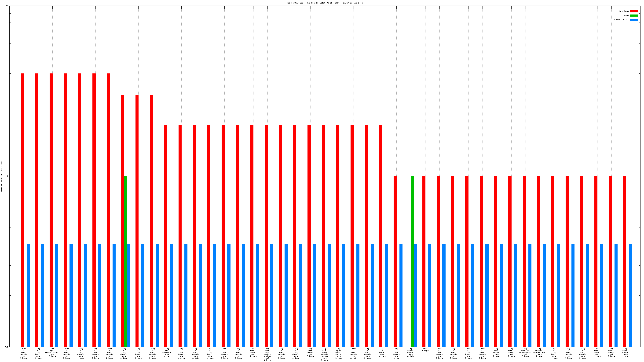Click the green Spam legend swatch
Screen dimensions: 644x362
click(x=634, y=15)
